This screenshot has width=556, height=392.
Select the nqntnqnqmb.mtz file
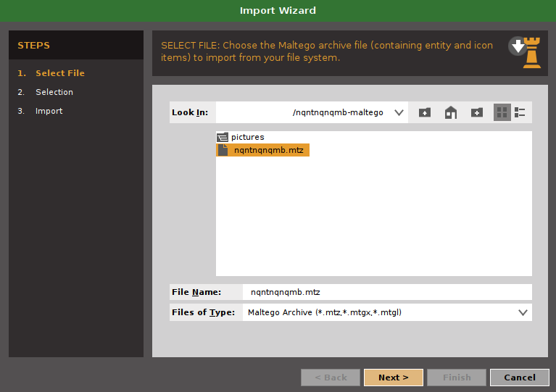262,150
